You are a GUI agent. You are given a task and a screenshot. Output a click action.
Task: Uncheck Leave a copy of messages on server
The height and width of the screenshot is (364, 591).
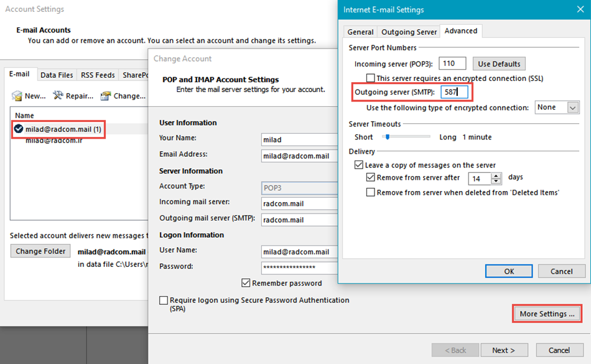click(x=358, y=165)
